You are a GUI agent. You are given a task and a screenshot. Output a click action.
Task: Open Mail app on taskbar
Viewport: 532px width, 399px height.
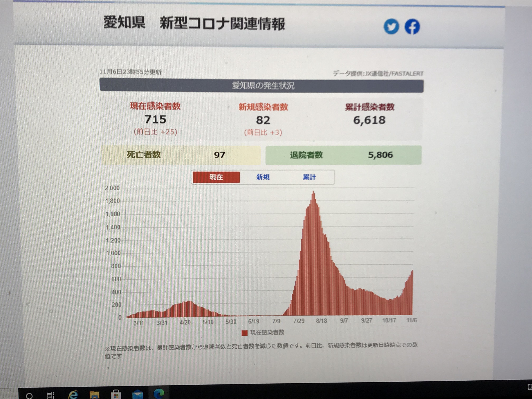click(x=138, y=395)
